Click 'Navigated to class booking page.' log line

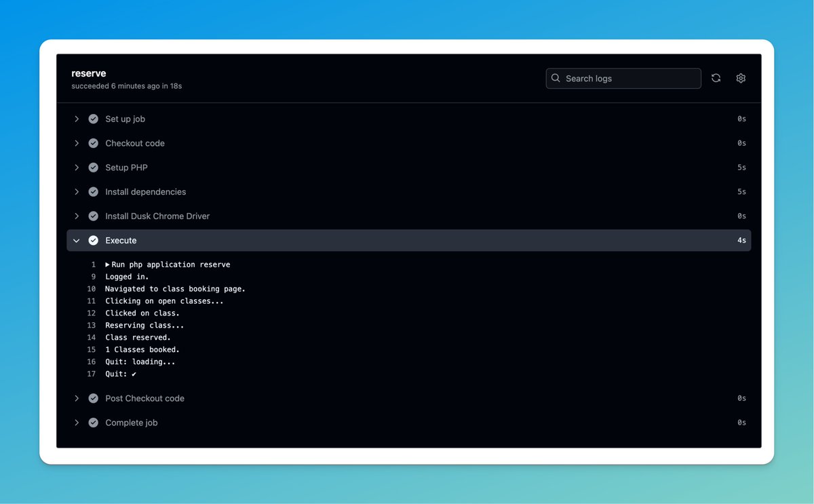pos(175,289)
